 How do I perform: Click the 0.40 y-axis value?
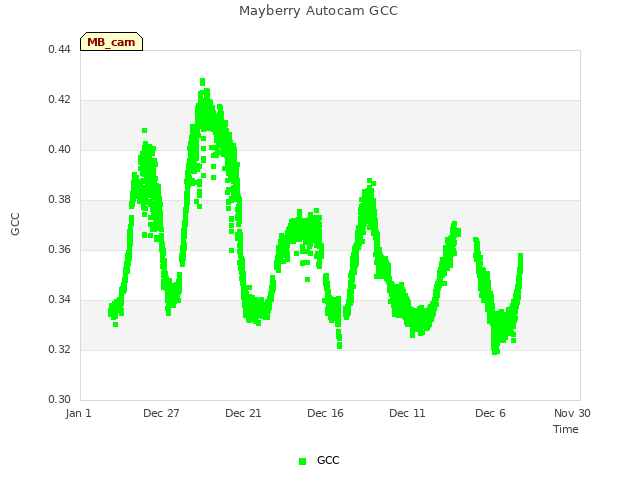[x=60, y=149]
